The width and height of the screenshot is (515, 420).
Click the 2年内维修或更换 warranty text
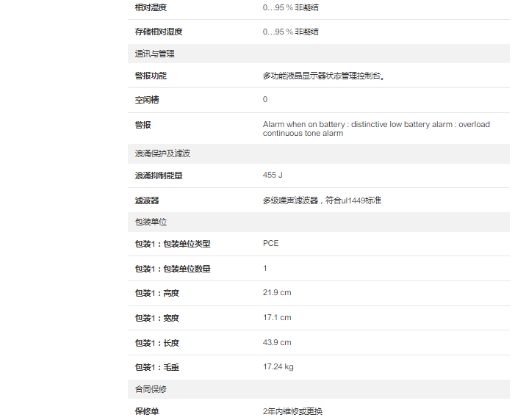pyautogui.click(x=292, y=411)
